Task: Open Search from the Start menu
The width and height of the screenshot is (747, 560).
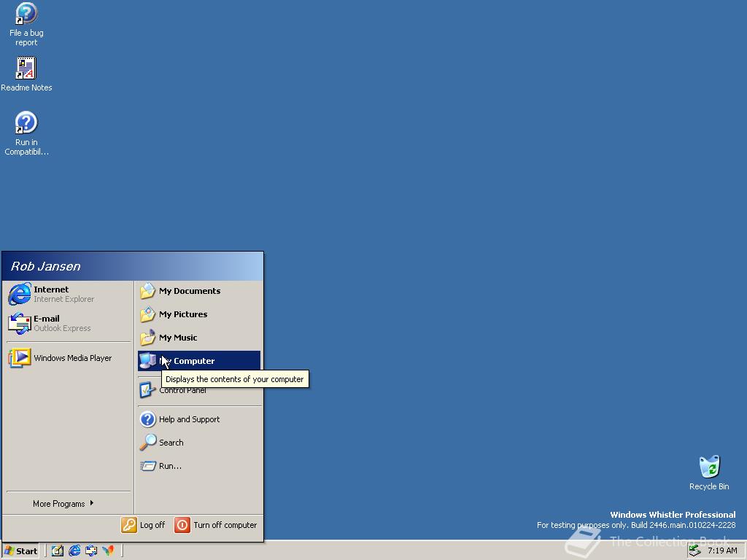Action: click(x=199, y=443)
